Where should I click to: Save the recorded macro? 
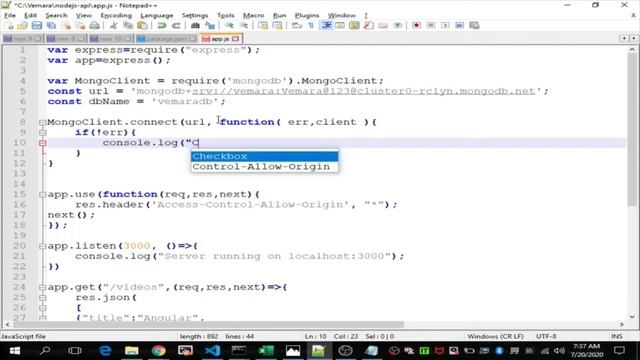[474, 26]
